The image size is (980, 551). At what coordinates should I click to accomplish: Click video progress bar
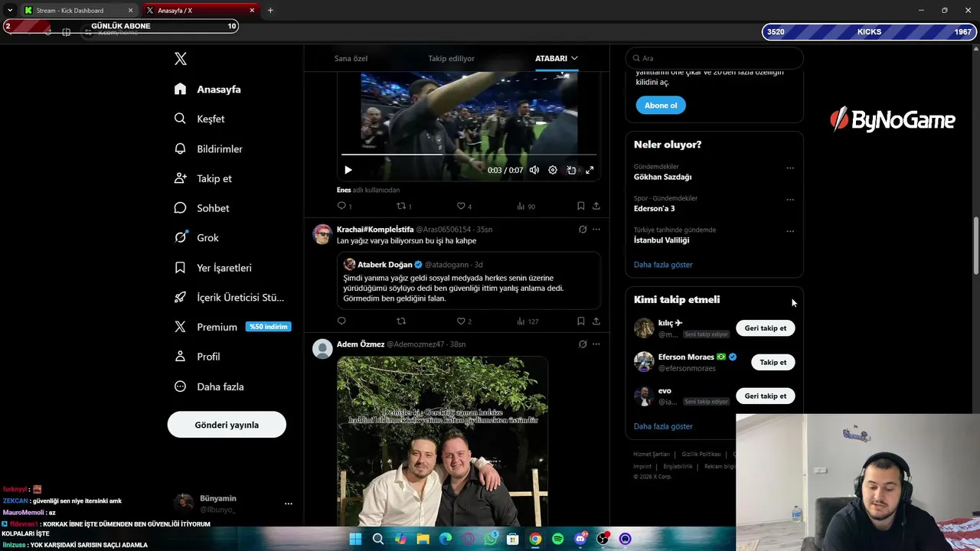point(469,155)
